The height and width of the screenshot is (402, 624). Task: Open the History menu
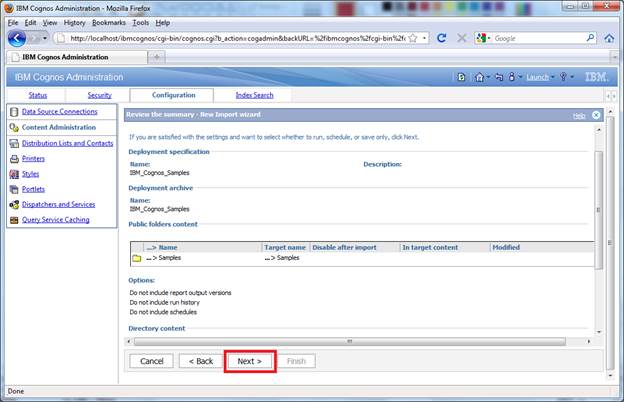point(74,23)
